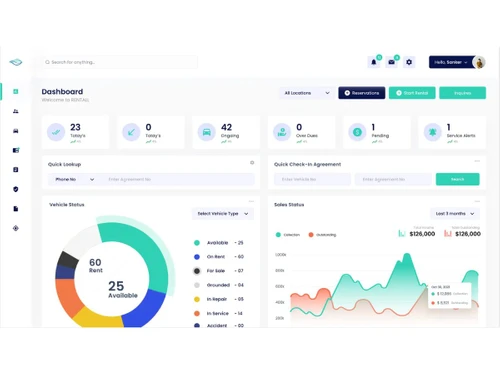Click the In Service legend entry
Image resolution: width=500 pixels, height=375 pixels.
pos(218,313)
